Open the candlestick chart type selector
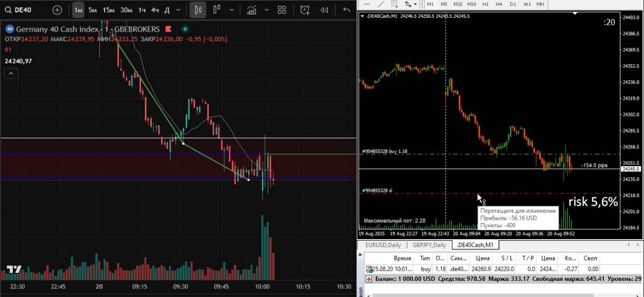The width and height of the screenshot is (644, 297). tap(198, 10)
